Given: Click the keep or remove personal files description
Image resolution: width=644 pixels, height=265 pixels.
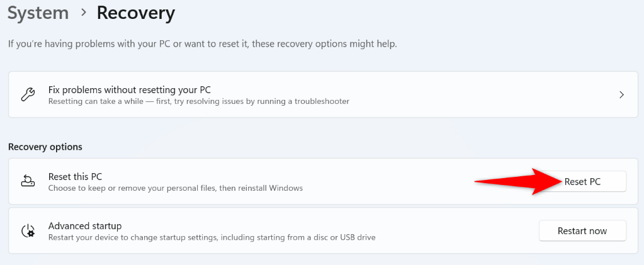Looking at the screenshot, I should [176, 188].
